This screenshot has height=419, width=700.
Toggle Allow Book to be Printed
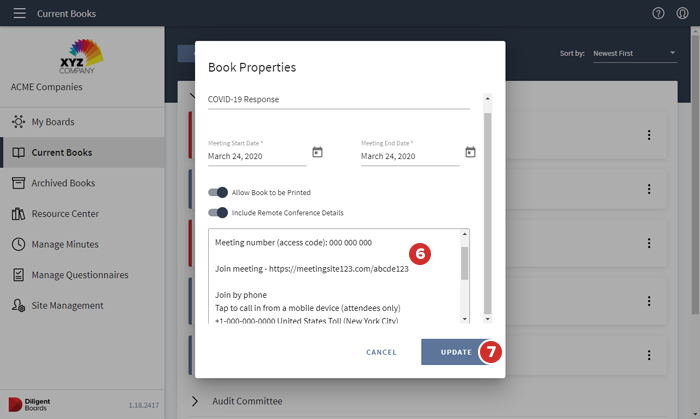point(218,192)
